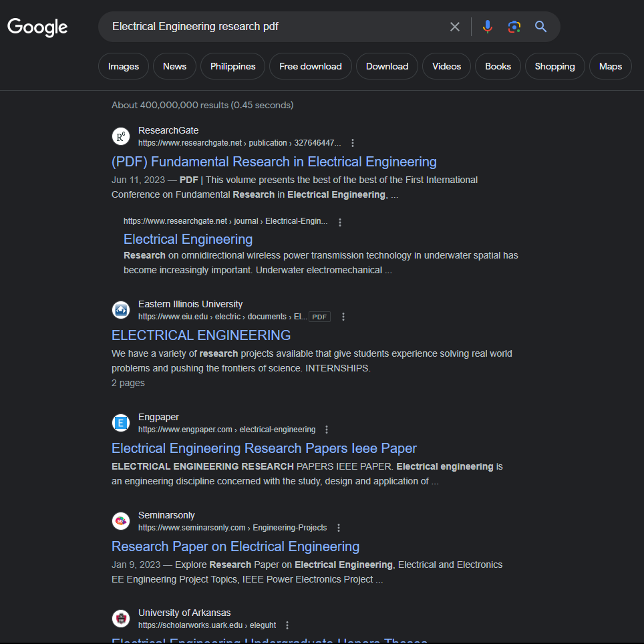The width and height of the screenshot is (644, 644).
Task: Open the ResearchGate 'Electrical Engineering' journal link
Action: (188, 239)
